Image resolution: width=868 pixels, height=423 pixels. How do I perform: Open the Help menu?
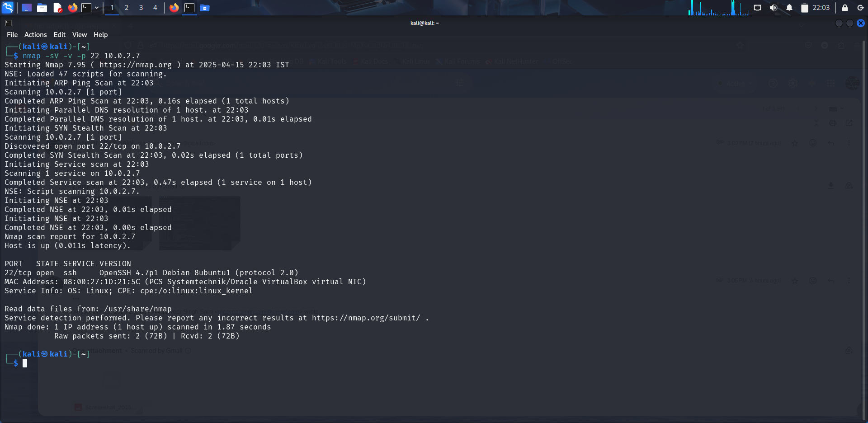point(100,35)
